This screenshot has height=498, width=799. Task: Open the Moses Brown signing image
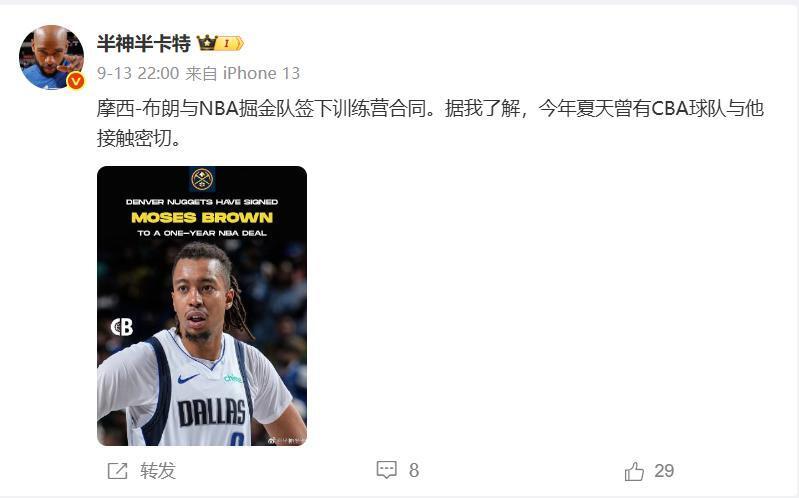click(202, 306)
